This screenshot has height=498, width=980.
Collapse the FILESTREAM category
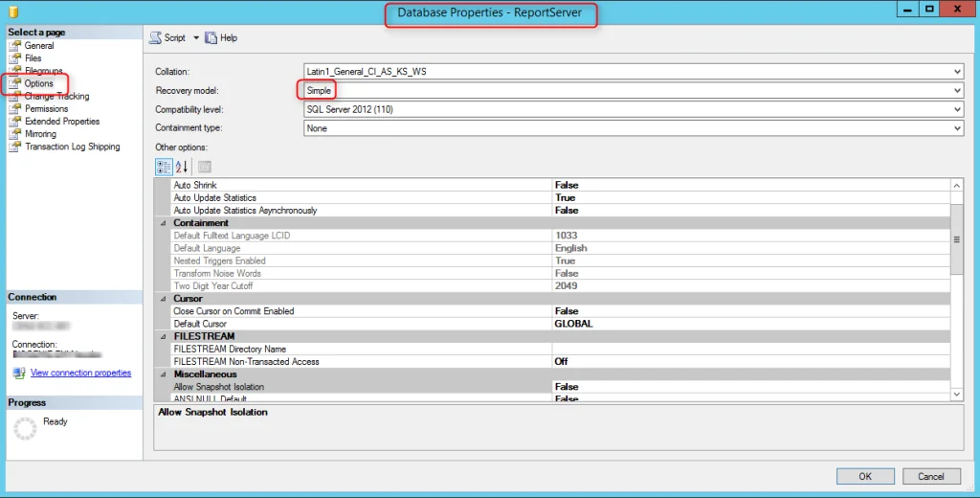pos(163,336)
